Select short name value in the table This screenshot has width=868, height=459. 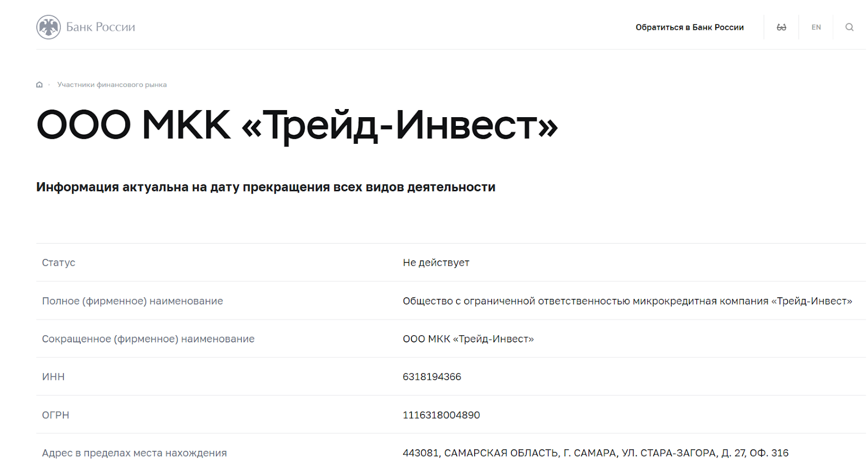click(x=468, y=339)
